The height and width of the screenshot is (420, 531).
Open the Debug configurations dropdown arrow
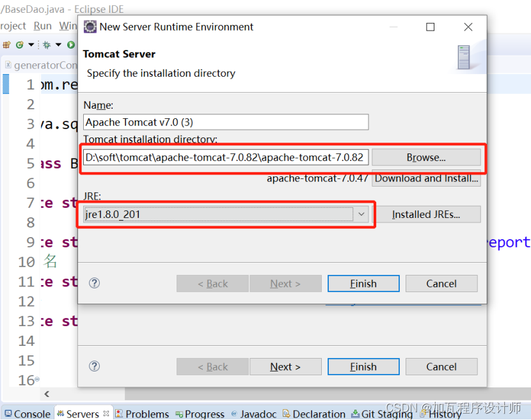coord(58,44)
